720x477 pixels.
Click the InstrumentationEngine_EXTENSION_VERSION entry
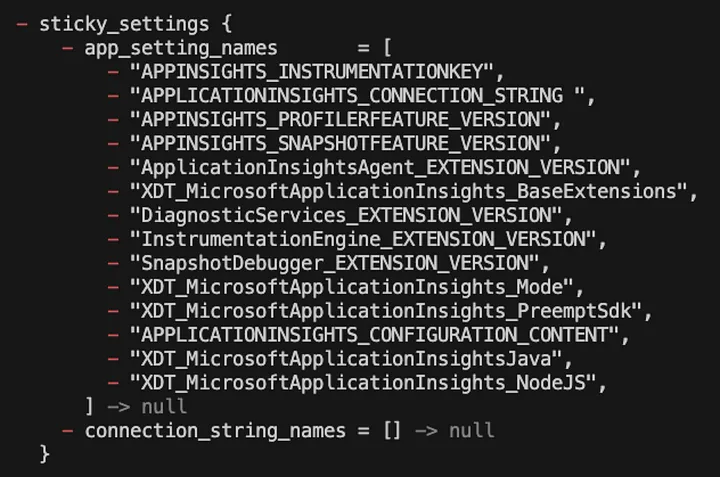click(363, 239)
